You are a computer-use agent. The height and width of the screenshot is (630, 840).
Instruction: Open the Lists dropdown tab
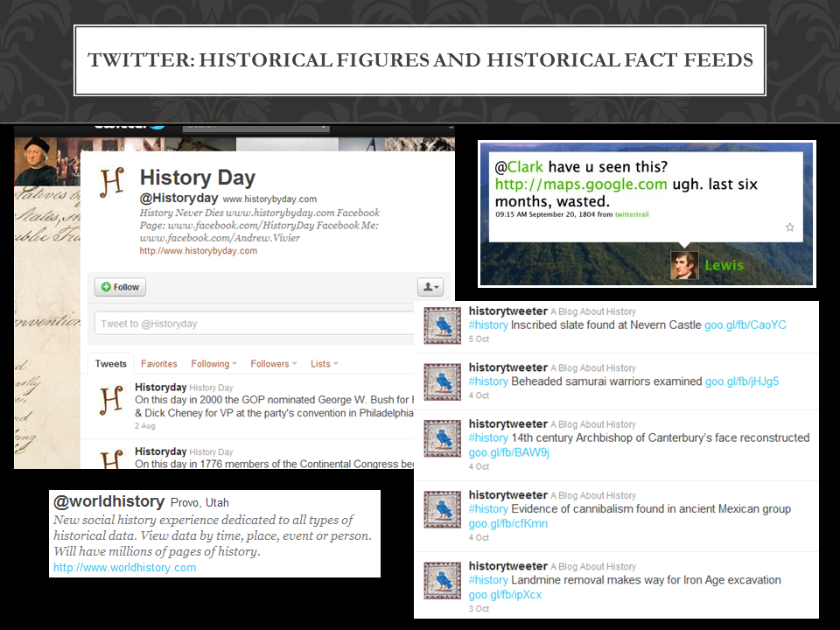pos(324,364)
